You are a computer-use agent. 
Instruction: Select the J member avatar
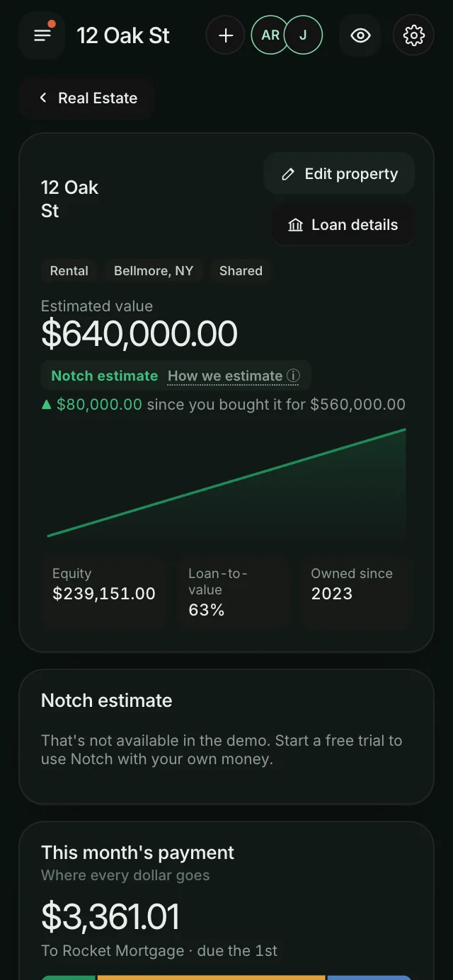coord(304,35)
